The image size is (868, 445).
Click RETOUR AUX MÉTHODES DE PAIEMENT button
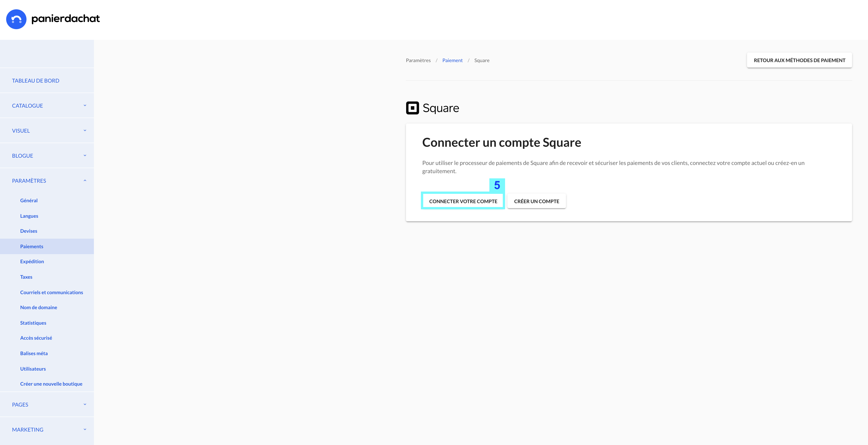tap(799, 60)
